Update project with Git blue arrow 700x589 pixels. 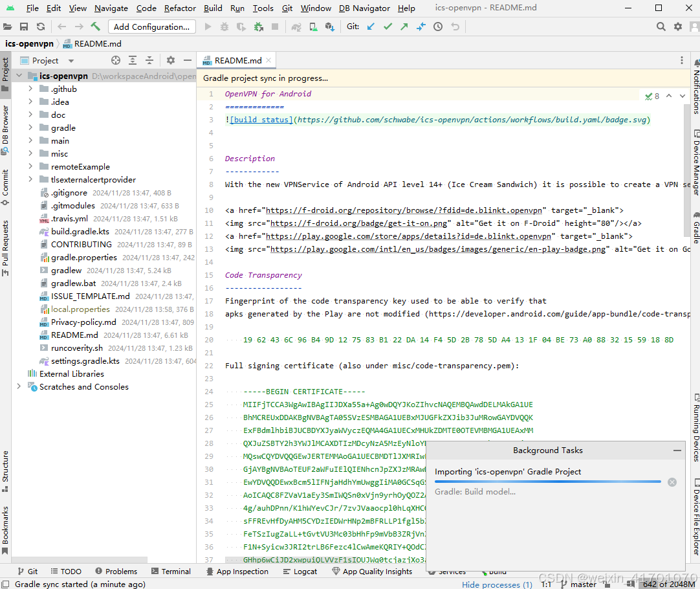371,27
